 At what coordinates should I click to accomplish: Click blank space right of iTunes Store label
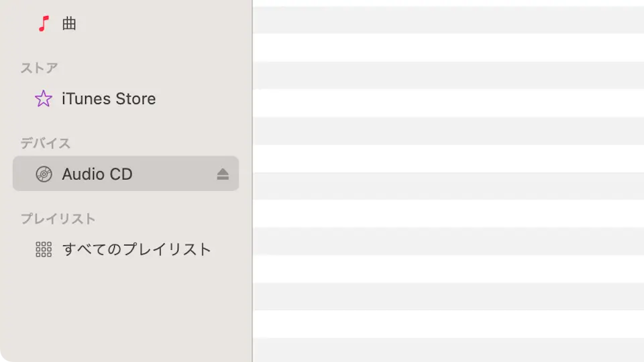pos(198,99)
